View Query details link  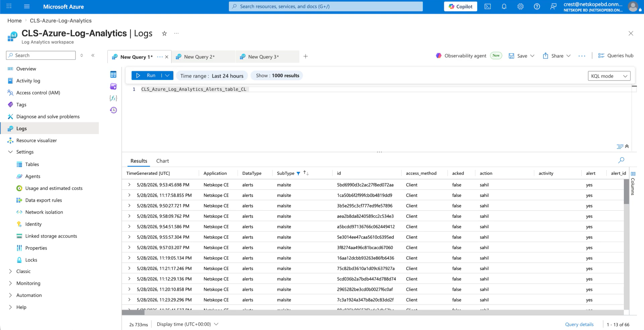(x=579, y=325)
